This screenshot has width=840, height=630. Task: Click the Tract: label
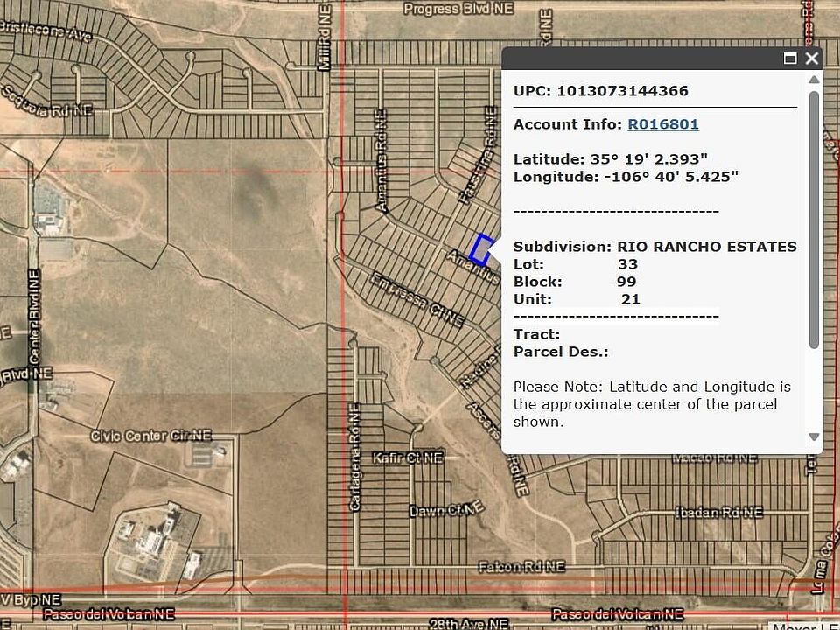pyautogui.click(x=536, y=334)
